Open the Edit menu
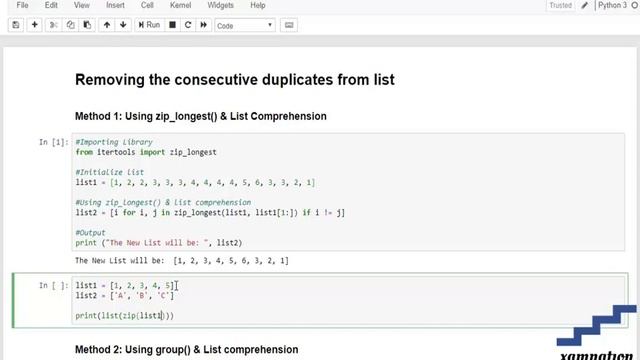640x360 pixels. click(51, 5)
